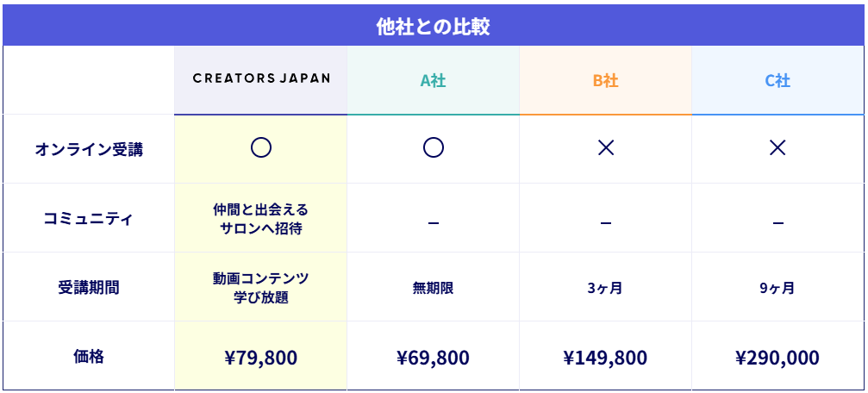Image resolution: width=868 pixels, height=393 pixels.
Task: Select the A社 column header
Action: [434, 81]
